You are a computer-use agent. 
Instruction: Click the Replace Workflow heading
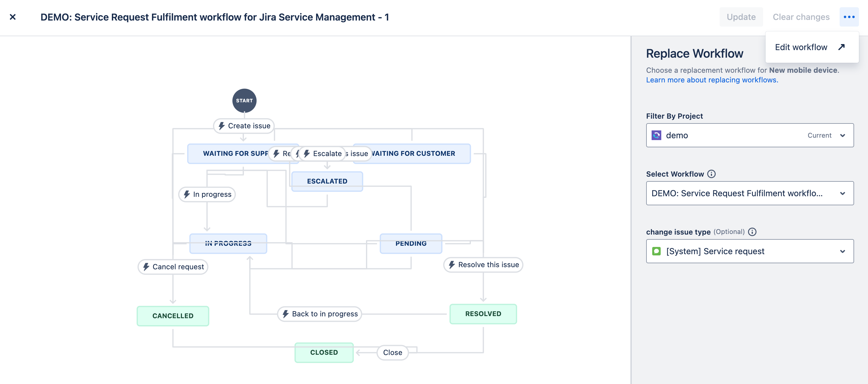pos(695,53)
